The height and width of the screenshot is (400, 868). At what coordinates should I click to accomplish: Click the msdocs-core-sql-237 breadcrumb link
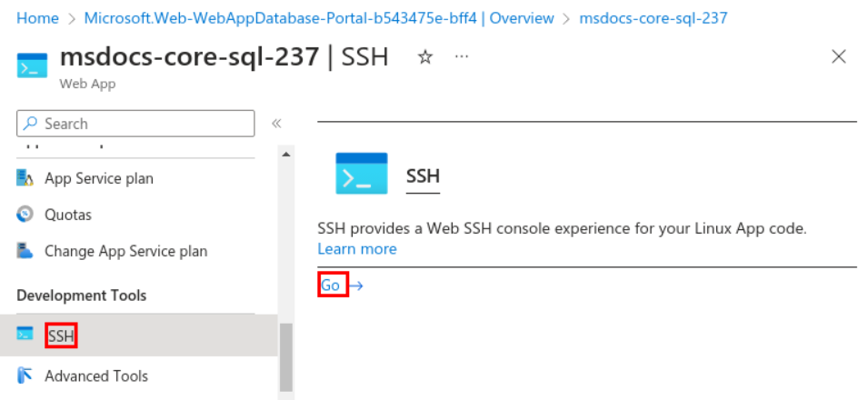click(x=653, y=18)
